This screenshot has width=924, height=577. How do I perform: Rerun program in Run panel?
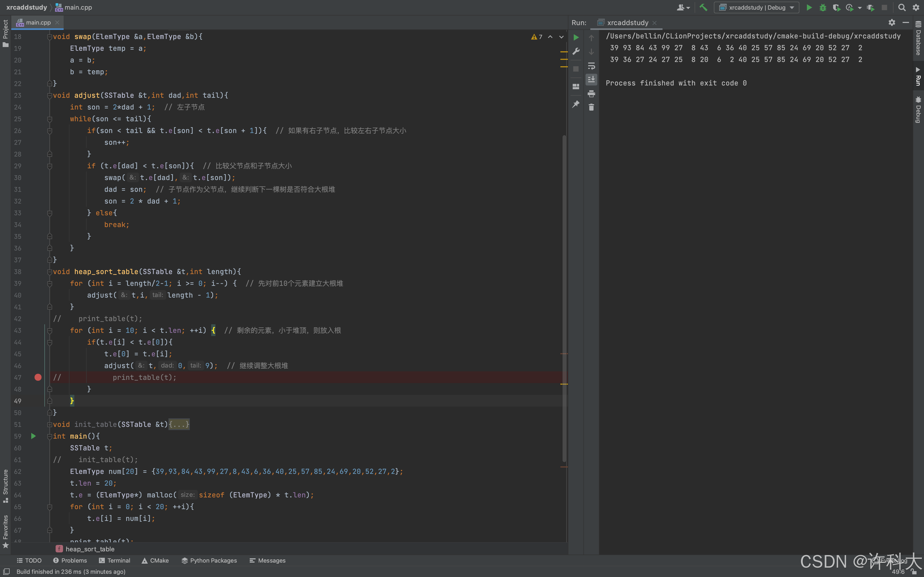(576, 37)
